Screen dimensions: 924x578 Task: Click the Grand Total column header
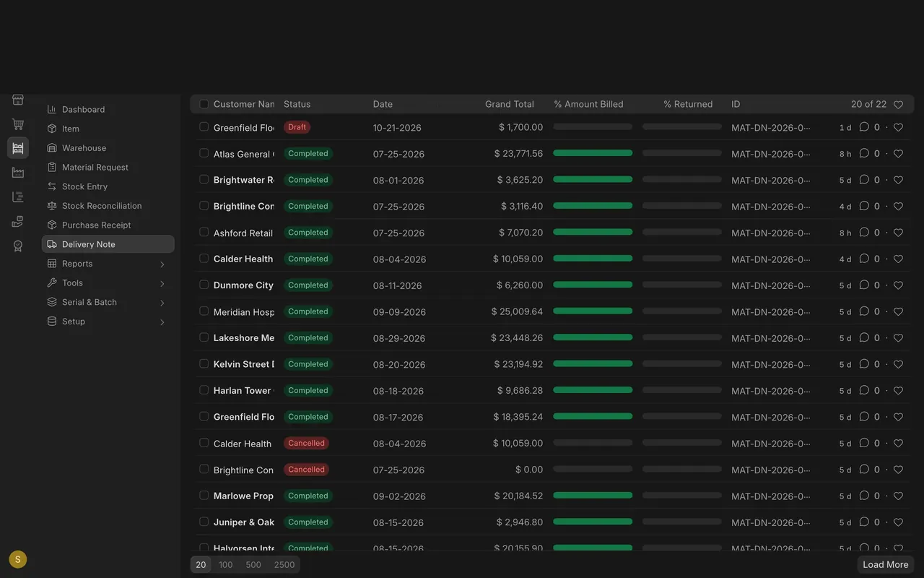[x=510, y=104]
